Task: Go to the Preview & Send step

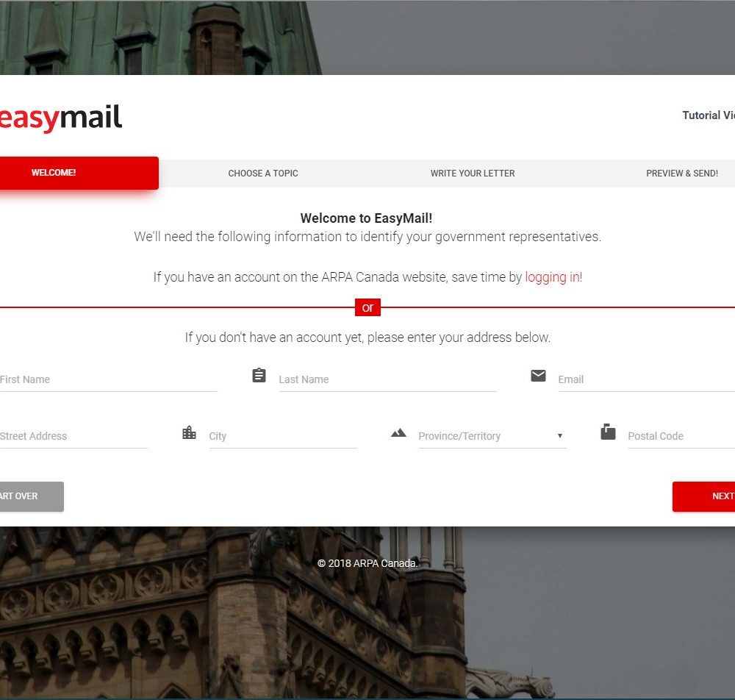Action: click(x=682, y=173)
